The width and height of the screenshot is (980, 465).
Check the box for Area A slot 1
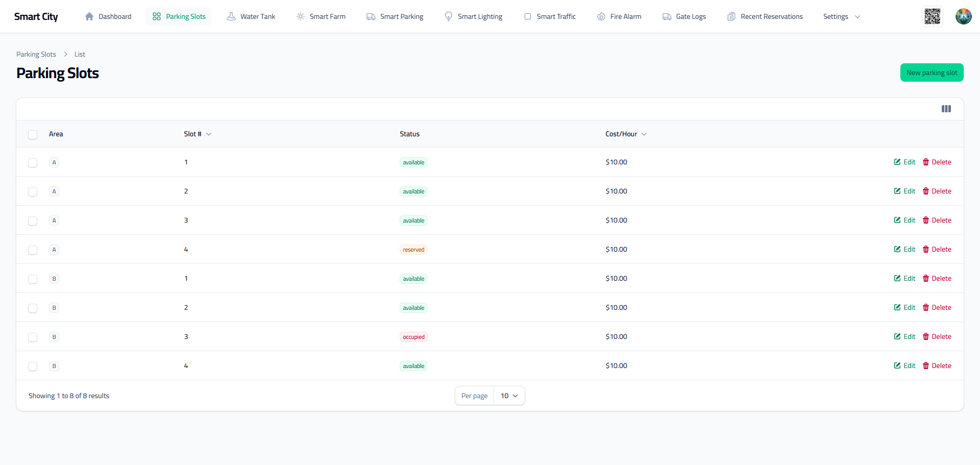tap(33, 162)
